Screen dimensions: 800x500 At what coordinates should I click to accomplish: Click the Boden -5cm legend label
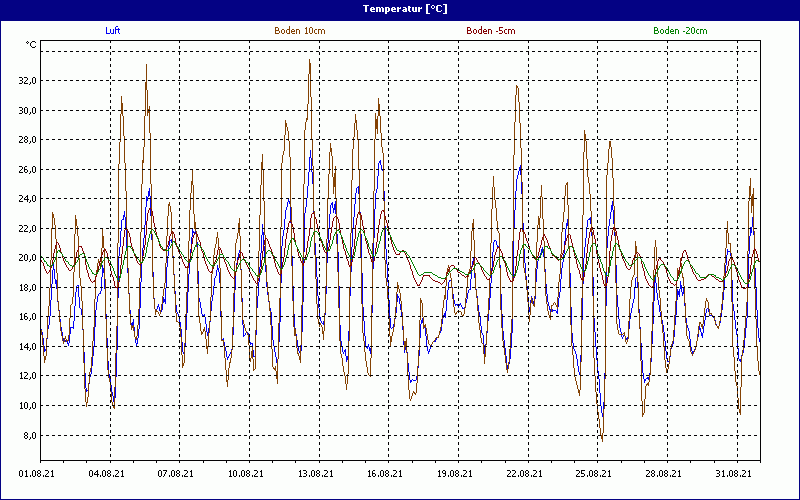point(491,31)
